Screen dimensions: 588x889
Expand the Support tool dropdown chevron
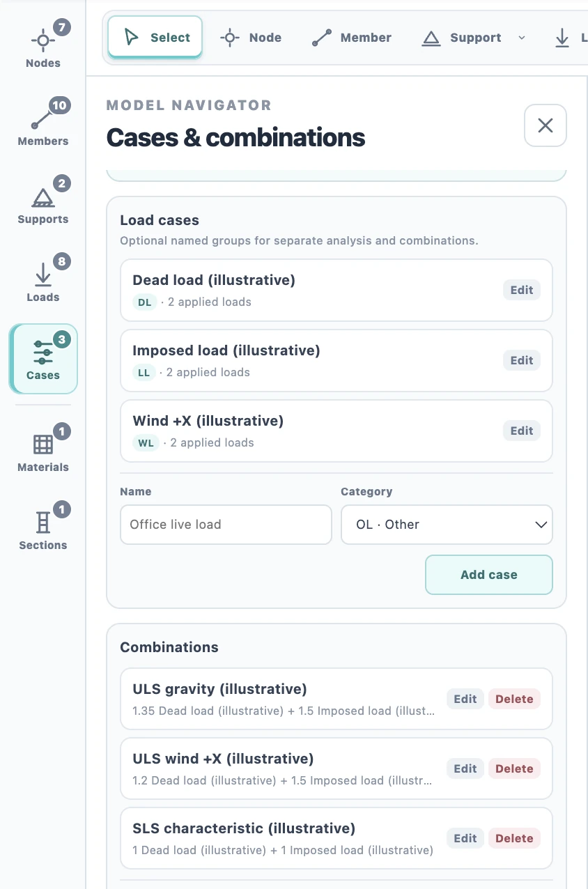click(x=522, y=38)
